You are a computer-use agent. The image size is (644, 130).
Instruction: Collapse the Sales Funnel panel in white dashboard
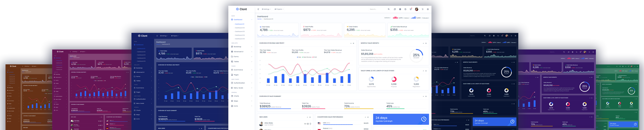tap(423, 71)
